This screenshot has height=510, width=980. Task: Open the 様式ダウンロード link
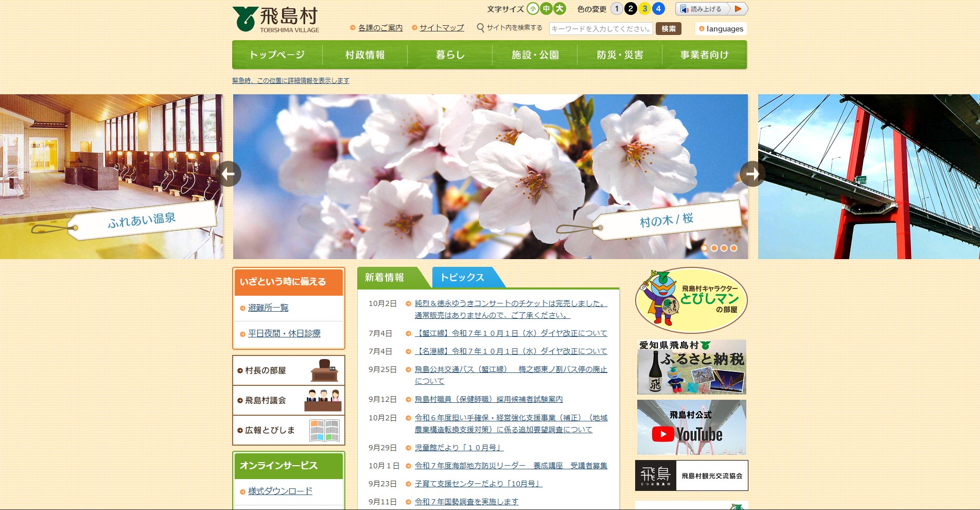tap(280, 491)
